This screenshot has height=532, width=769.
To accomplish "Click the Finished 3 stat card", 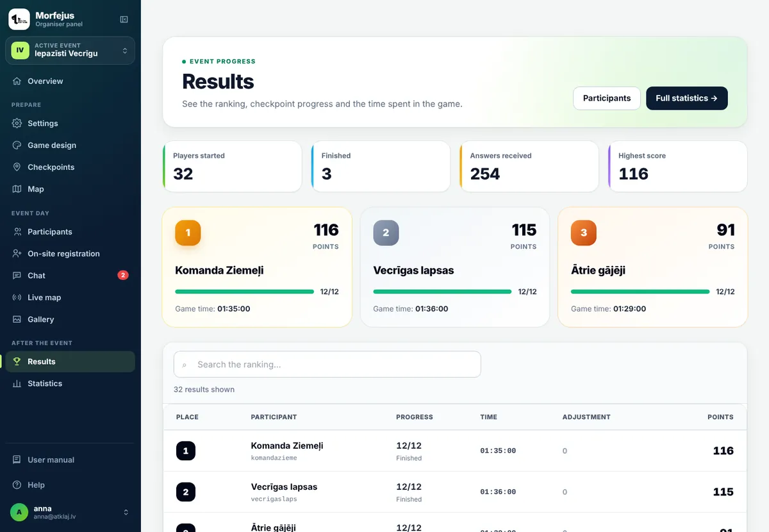I will click(x=381, y=167).
